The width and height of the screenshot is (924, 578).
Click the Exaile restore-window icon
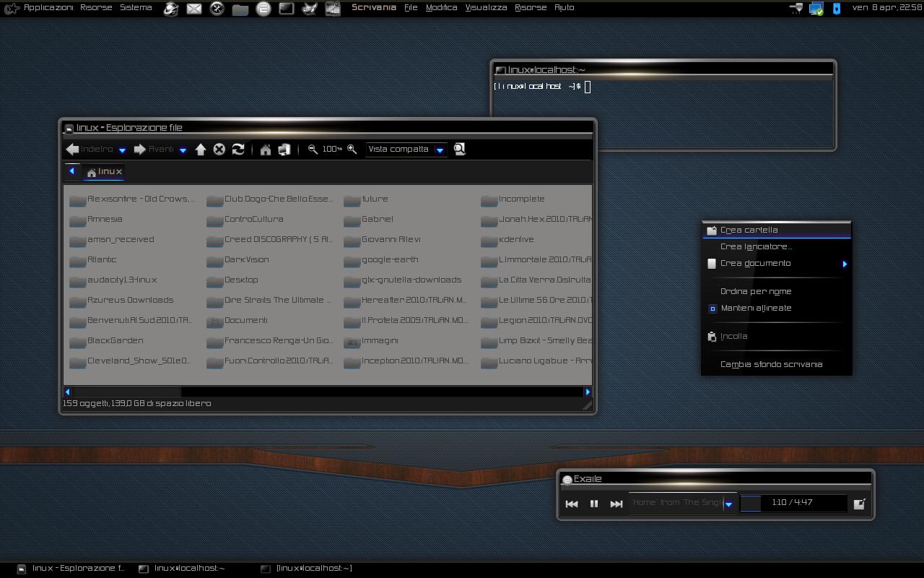[x=859, y=504]
